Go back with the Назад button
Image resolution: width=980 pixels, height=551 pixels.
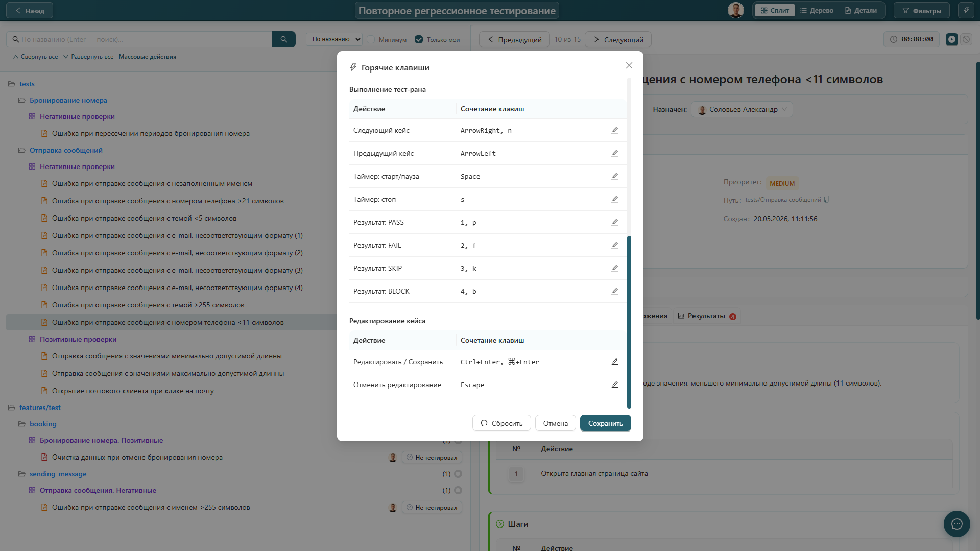pyautogui.click(x=30, y=10)
